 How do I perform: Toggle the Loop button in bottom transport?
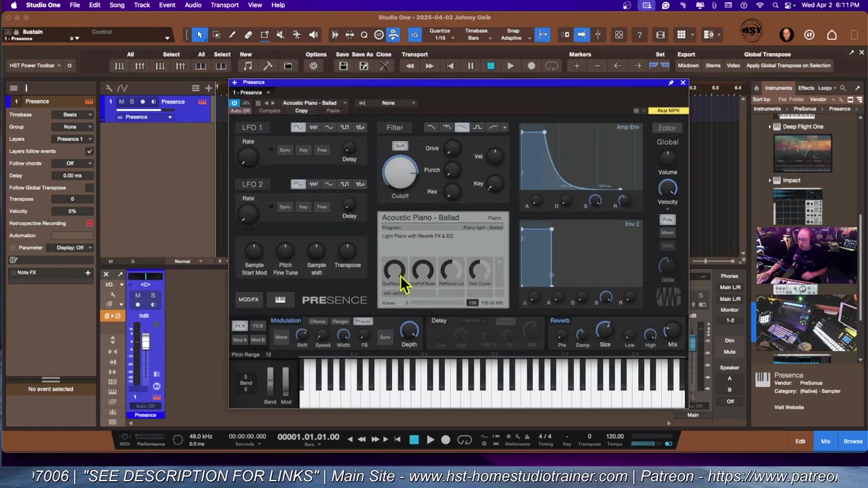point(465,440)
